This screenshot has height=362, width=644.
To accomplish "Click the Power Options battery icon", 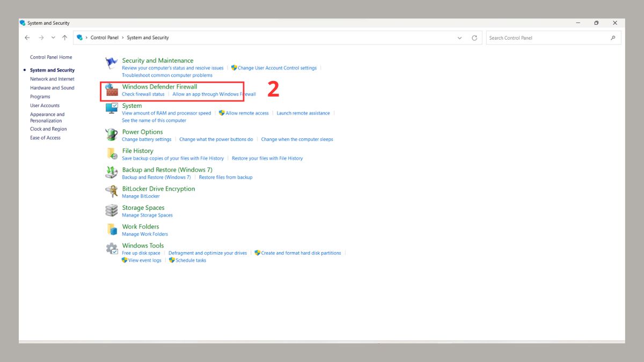I will 112,135.
